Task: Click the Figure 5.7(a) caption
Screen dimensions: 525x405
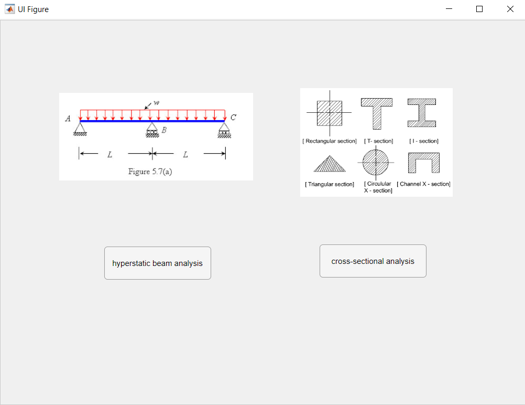Action: point(150,171)
